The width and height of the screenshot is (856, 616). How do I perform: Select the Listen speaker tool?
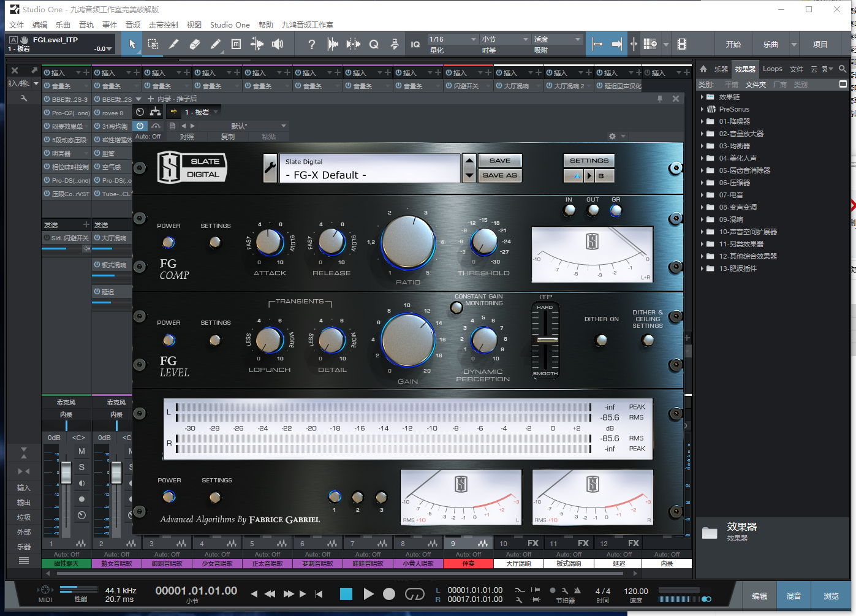click(x=278, y=44)
